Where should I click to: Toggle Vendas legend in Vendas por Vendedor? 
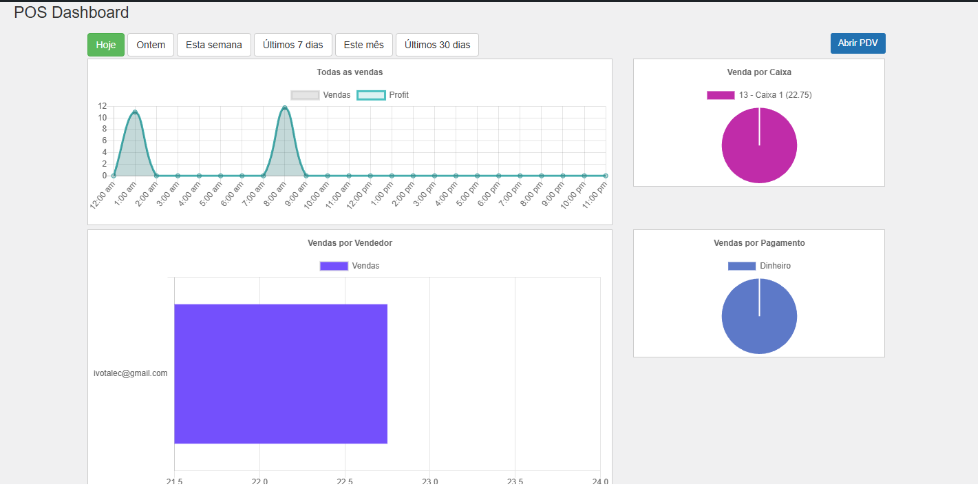pyautogui.click(x=350, y=266)
